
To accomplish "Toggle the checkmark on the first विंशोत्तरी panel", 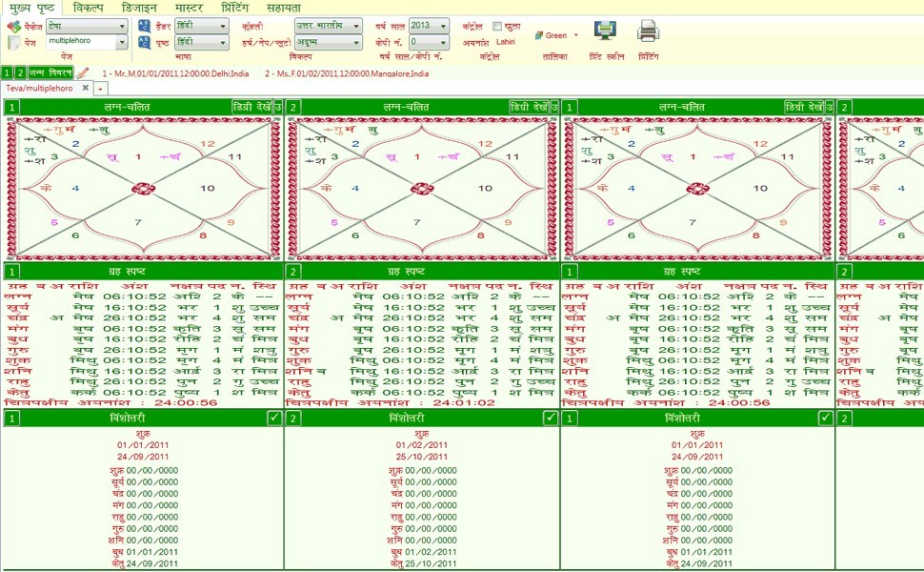I will (274, 419).
